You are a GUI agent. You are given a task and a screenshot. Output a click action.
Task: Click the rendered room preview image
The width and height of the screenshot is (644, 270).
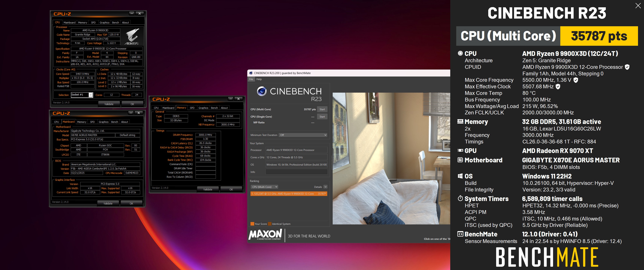point(391,158)
